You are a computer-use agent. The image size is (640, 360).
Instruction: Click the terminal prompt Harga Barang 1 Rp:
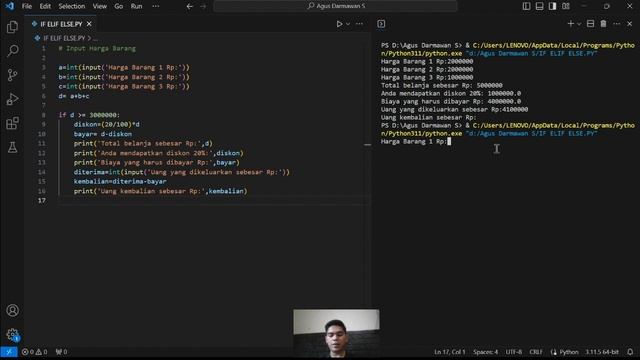pos(413,142)
